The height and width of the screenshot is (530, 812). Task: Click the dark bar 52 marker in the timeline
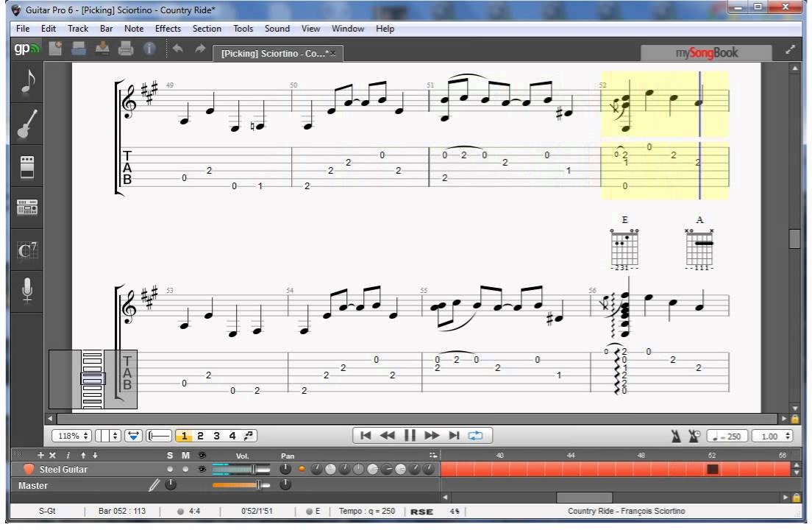click(713, 469)
